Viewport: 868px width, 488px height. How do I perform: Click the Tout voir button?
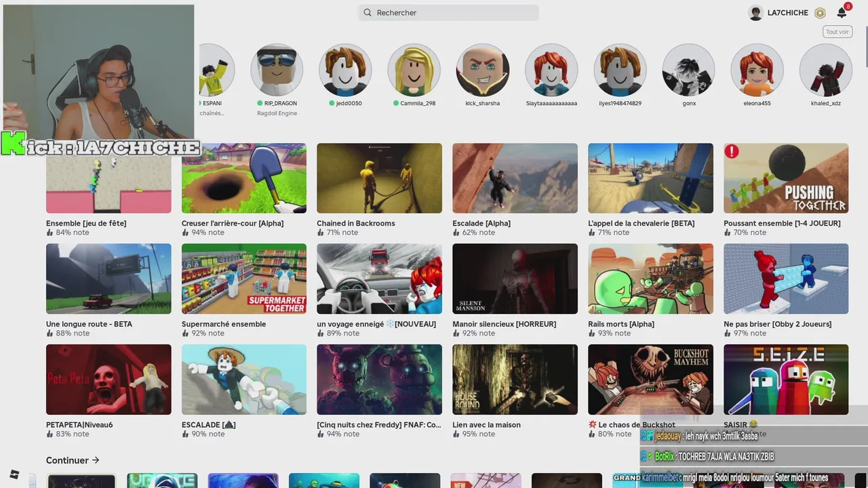coord(837,32)
